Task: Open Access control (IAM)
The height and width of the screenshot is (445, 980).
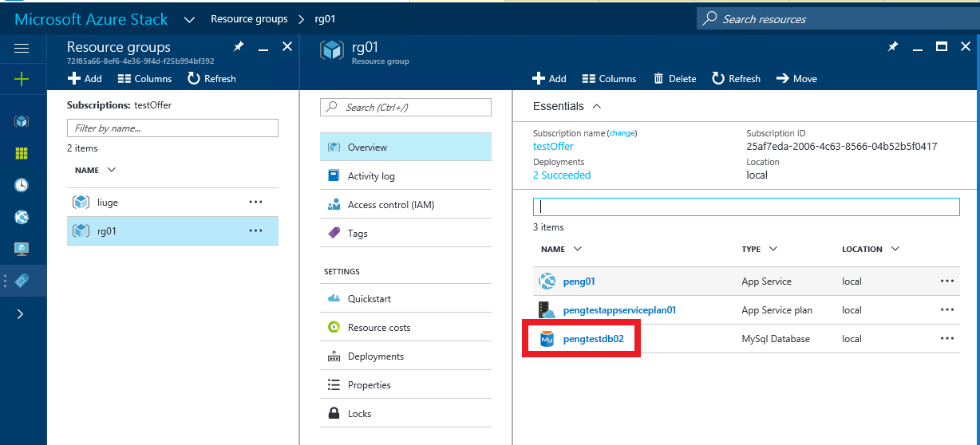Action: (405, 205)
